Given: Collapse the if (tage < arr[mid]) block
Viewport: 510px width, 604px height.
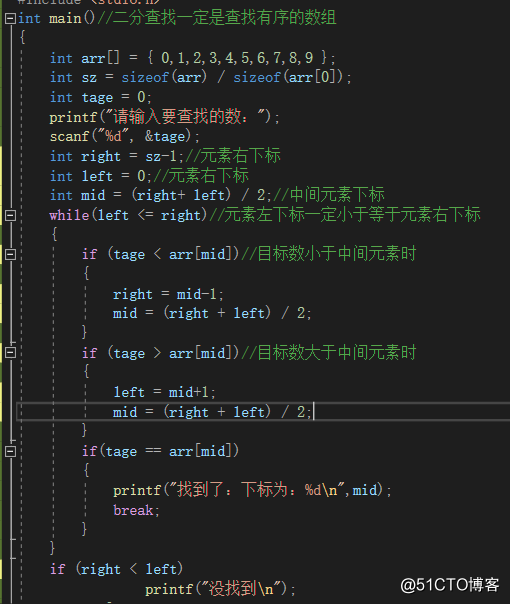Looking at the screenshot, I should point(10,254).
